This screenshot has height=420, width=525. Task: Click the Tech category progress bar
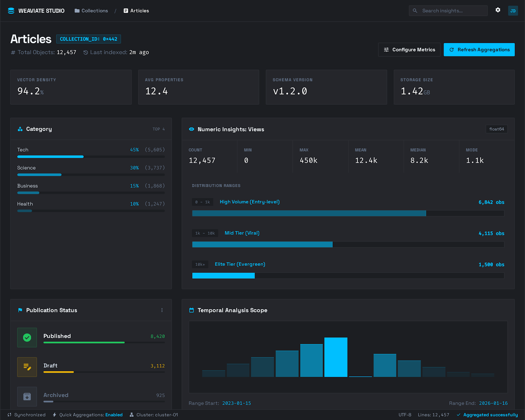91,157
